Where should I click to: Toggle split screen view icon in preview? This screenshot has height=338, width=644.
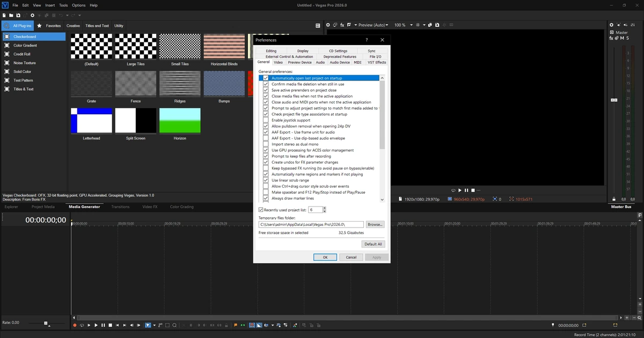point(349,25)
